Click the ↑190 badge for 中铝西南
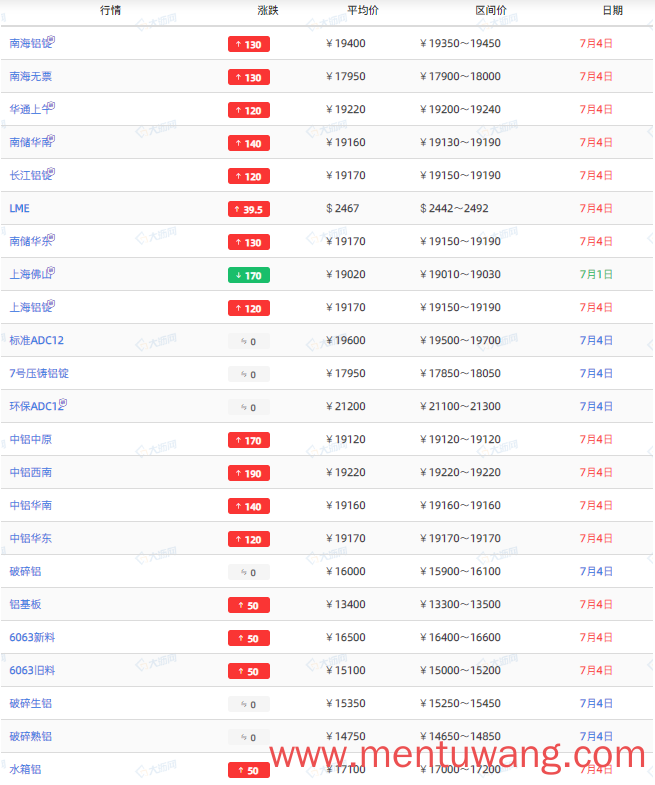This screenshot has width=655, height=785. 249,473
